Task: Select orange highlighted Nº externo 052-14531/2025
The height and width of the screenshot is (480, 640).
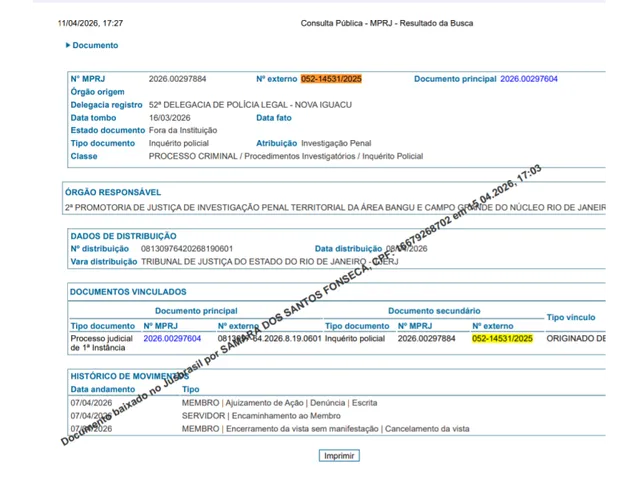Action: [331, 79]
